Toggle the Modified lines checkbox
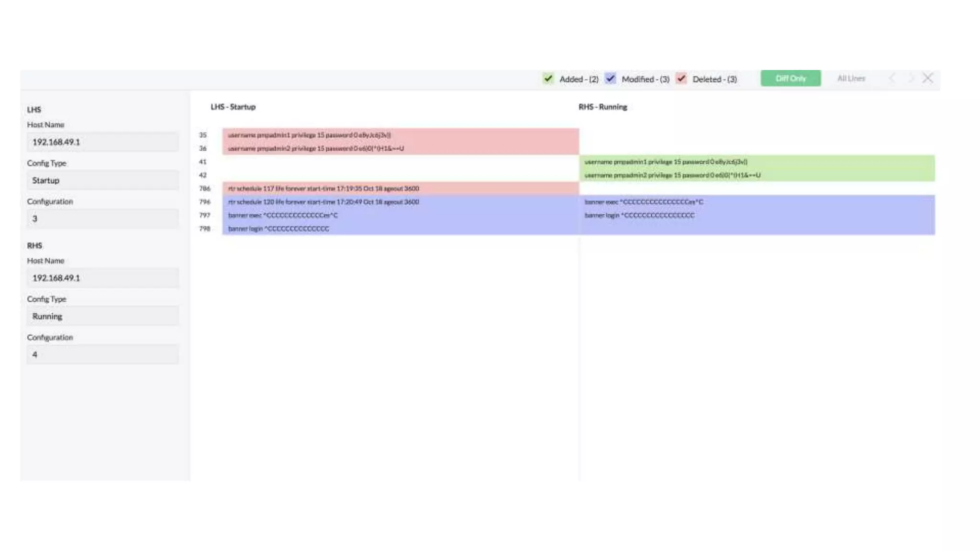This screenshot has height=551, width=980. pos(610,78)
